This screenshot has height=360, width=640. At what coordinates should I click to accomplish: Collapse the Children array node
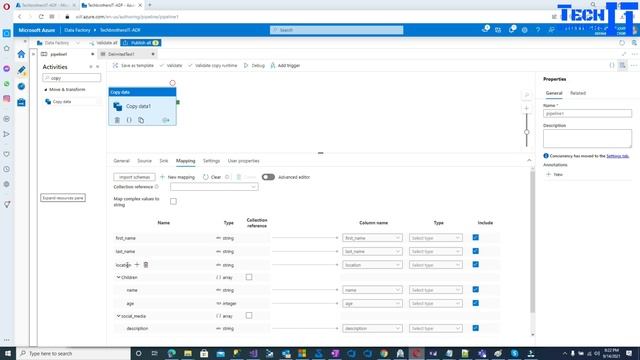[x=118, y=277]
